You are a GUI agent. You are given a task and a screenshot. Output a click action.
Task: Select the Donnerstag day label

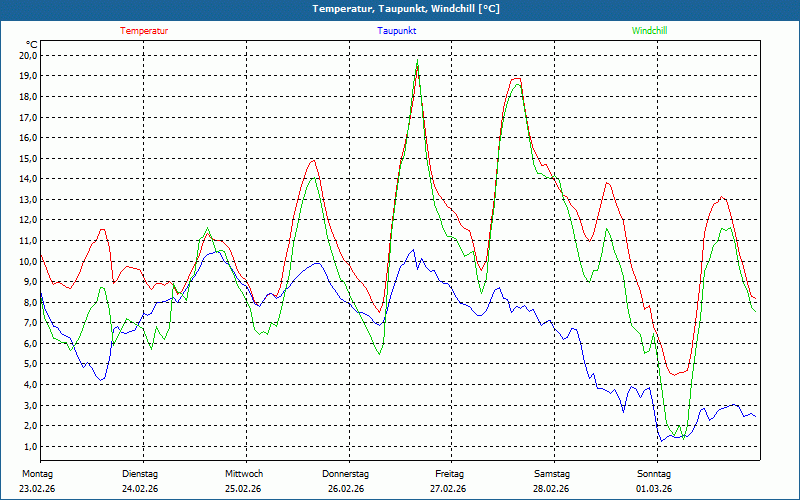point(346,474)
